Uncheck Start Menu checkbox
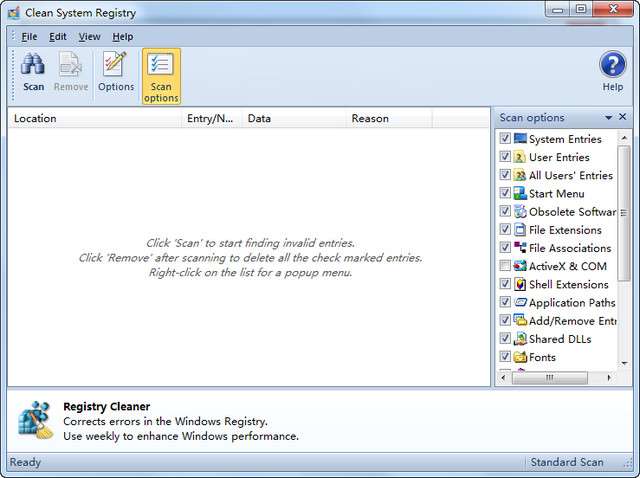 click(x=505, y=193)
